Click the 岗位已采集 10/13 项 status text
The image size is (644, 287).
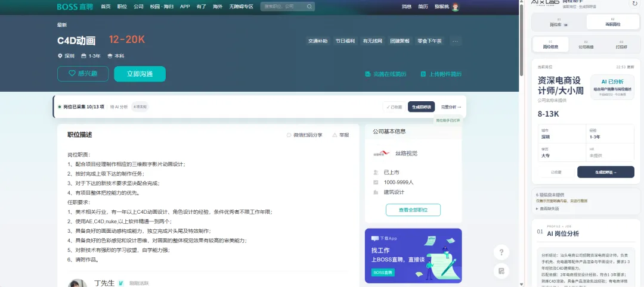84,107
